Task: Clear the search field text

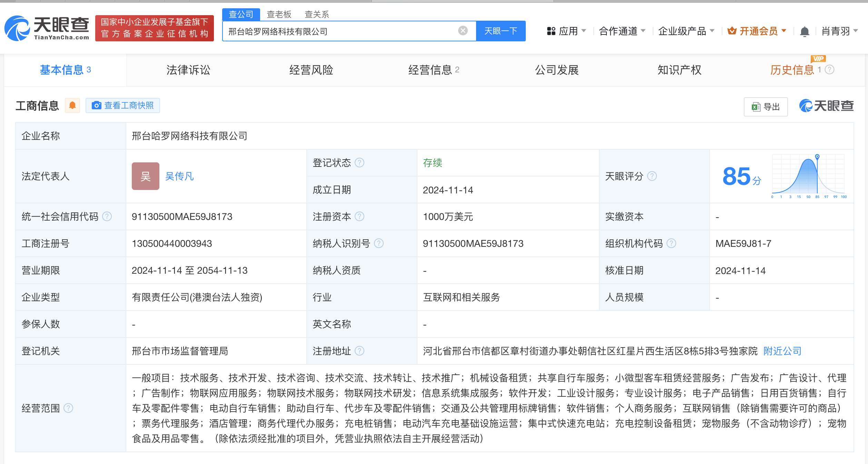Action: pos(463,31)
